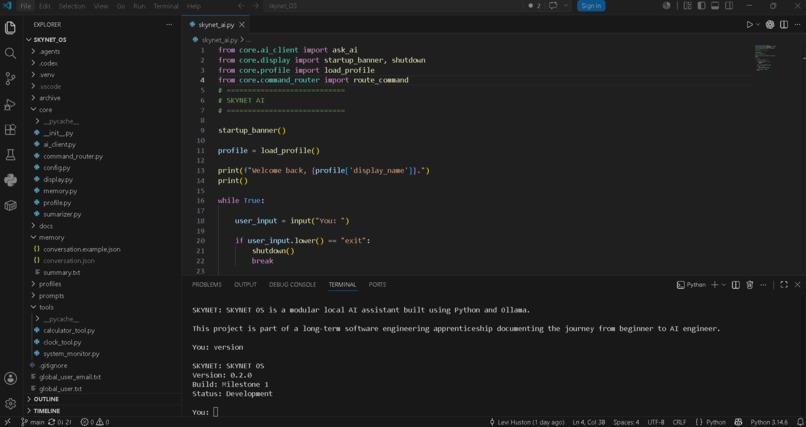Open command_router.py in the explorer
This screenshot has width=806, height=427.
(x=73, y=156)
